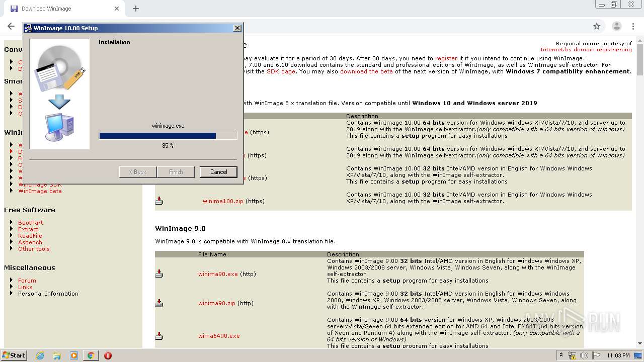Click the download icon beside winima100.zip

pos(159,201)
